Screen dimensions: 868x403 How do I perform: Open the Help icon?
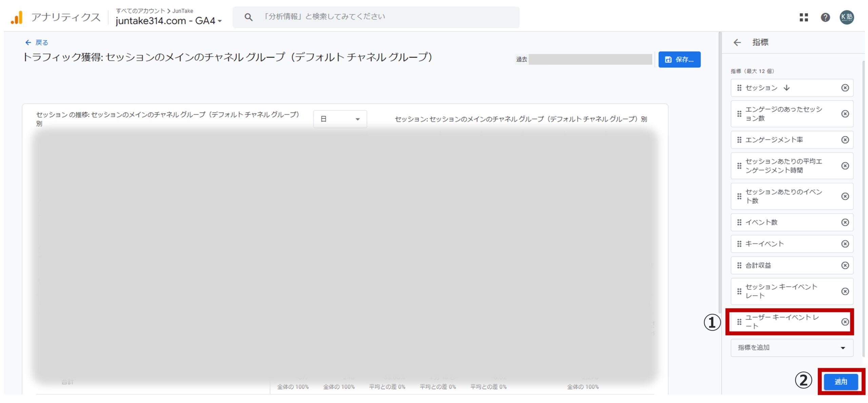826,17
